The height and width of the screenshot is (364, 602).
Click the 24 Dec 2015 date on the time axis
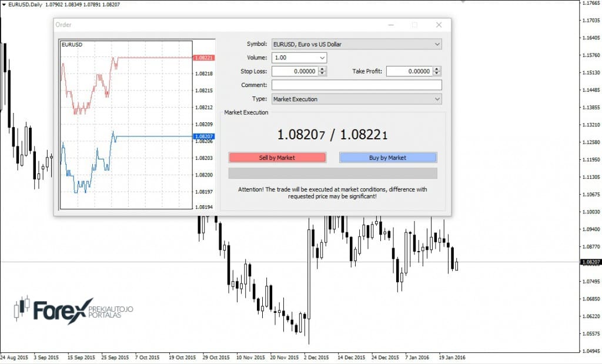[x=385, y=358]
